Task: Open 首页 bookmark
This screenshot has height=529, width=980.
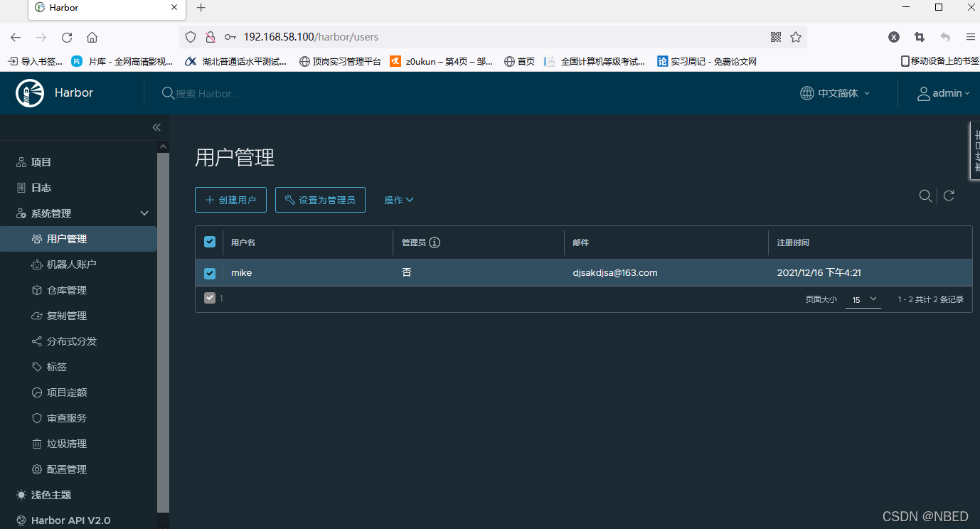Action: point(519,61)
